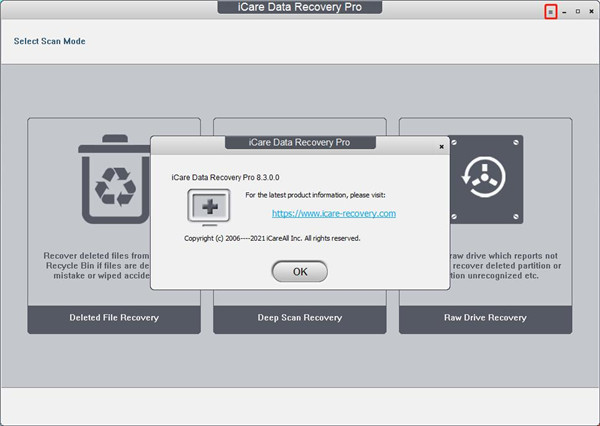Click the version text iCare Data Recovery Pro 8.3.0.0
The image size is (600, 426).
[x=225, y=178]
